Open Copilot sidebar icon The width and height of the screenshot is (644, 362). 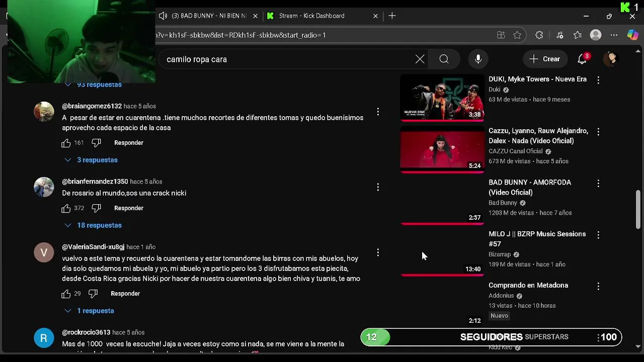(633, 35)
